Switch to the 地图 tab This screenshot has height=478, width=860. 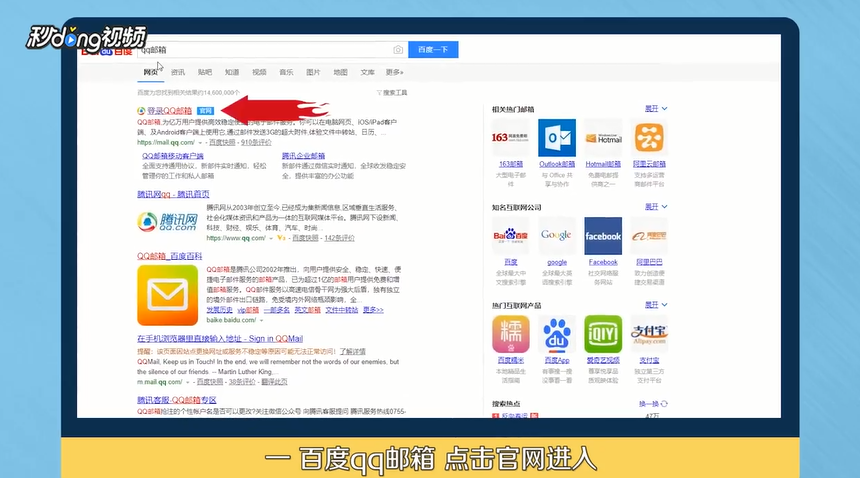point(341,72)
